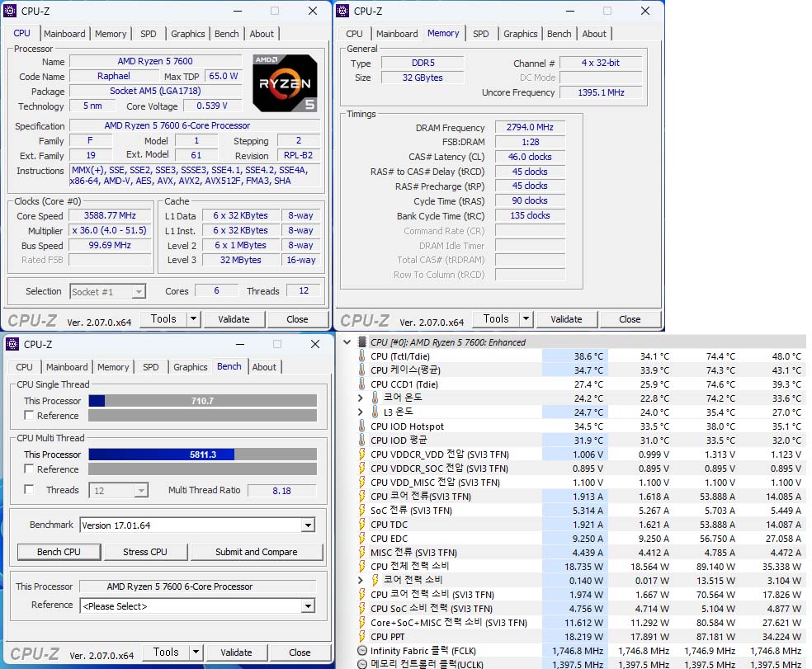Click the Multi Thread Ratio field showing 8.18
The image size is (812, 669).
pos(281,490)
